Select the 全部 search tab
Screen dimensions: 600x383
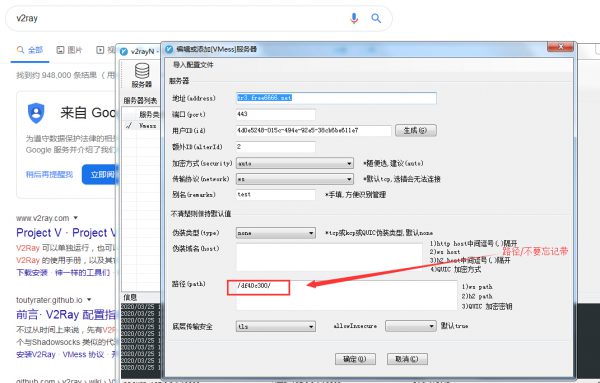[x=30, y=50]
